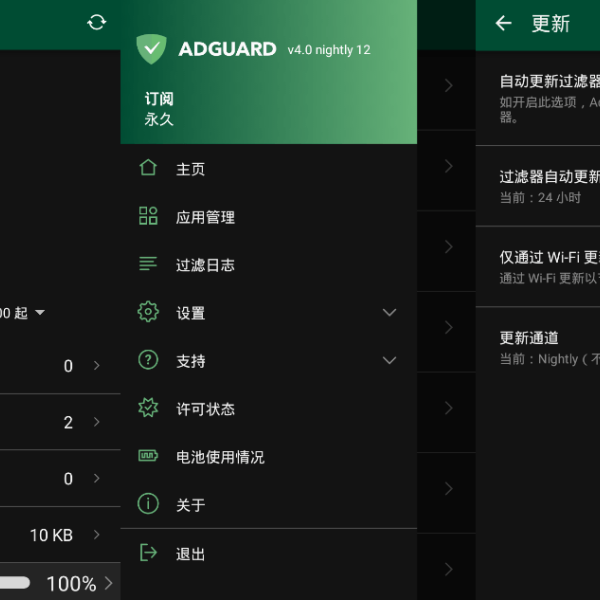Click the question mark icon for 支持

pos(148,360)
